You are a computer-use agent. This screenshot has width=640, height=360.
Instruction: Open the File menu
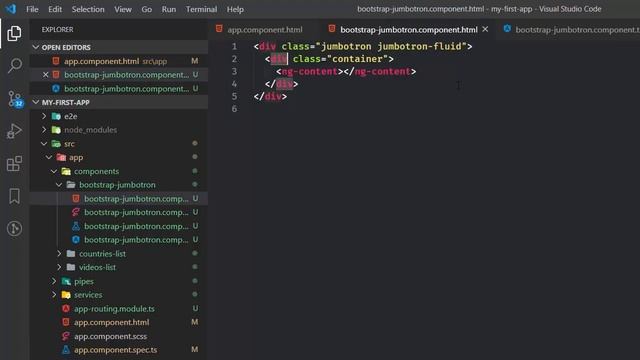(x=32, y=9)
